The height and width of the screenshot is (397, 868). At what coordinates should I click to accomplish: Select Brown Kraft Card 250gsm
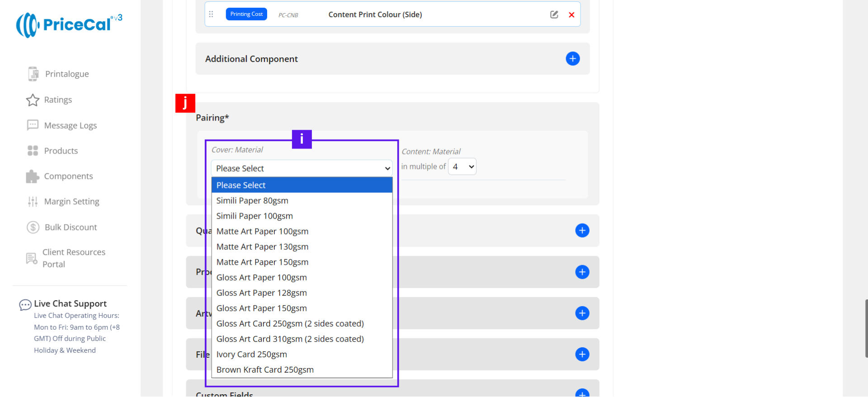pos(265,369)
